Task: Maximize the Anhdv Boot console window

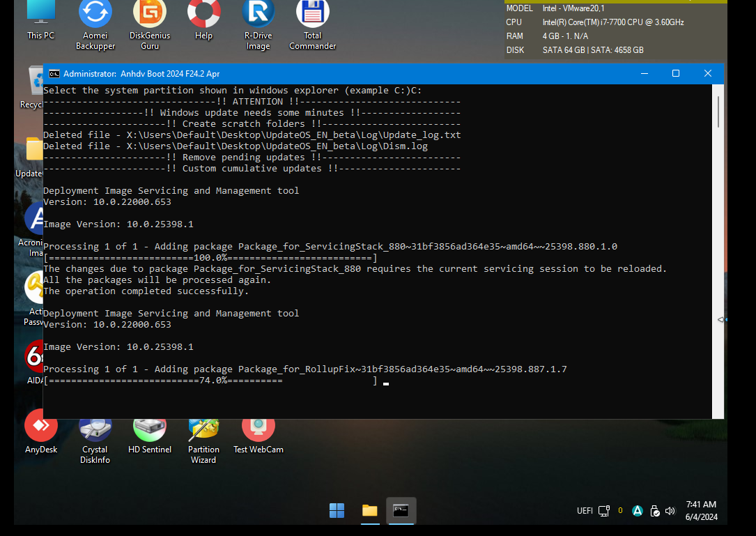Action: [x=675, y=73]
